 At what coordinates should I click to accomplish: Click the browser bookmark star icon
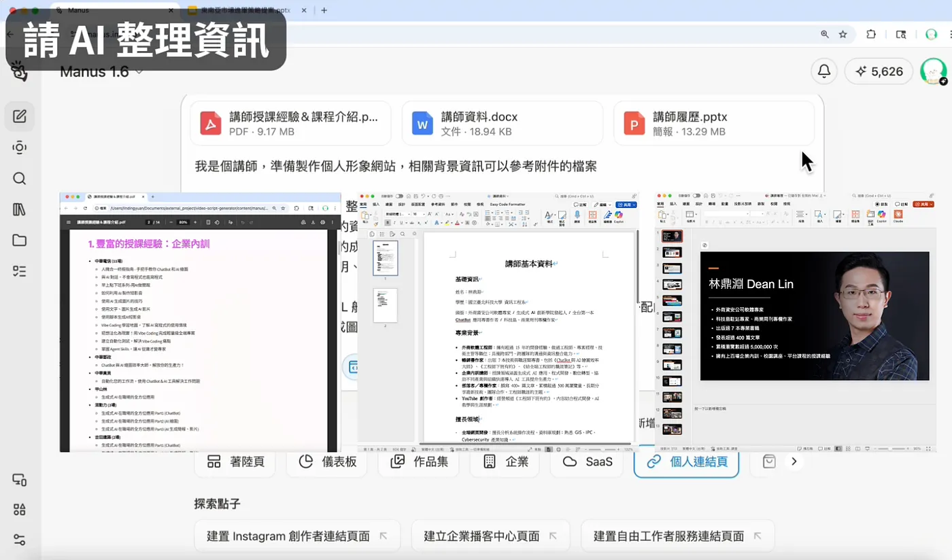(x=843, y=34)
